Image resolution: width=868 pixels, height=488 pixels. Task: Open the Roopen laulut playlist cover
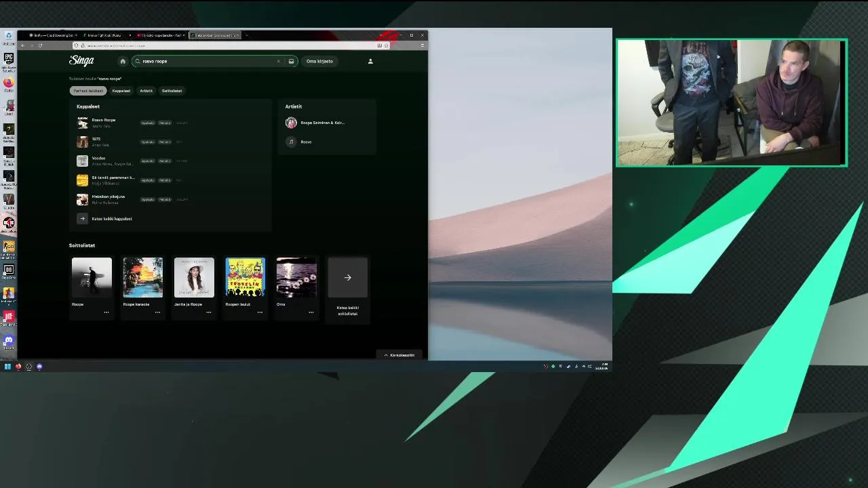[245, 277]
